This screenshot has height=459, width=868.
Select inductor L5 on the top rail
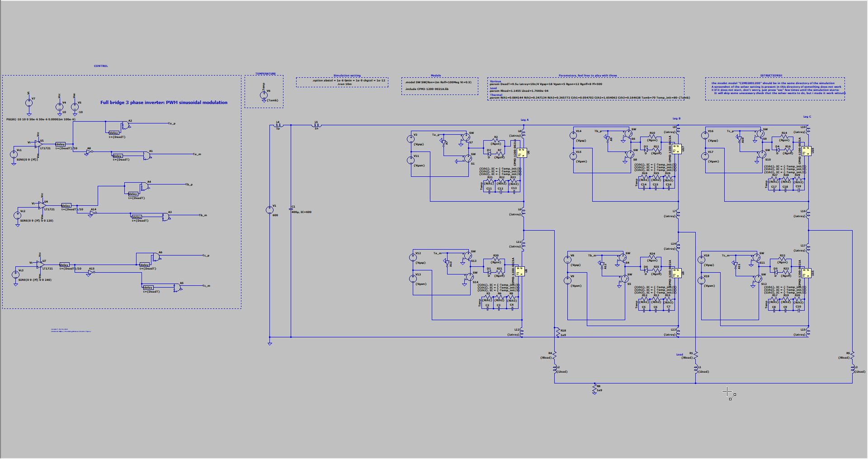coord(316,126)
